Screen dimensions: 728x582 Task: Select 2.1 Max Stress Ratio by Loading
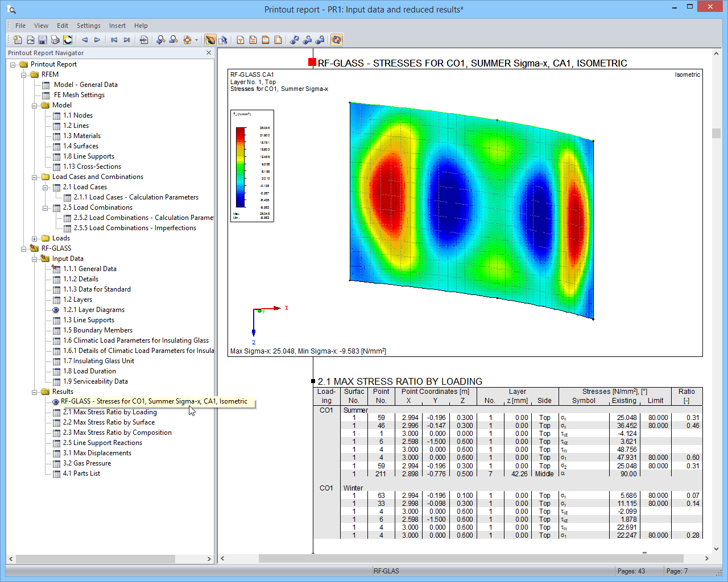pos(110,412)
